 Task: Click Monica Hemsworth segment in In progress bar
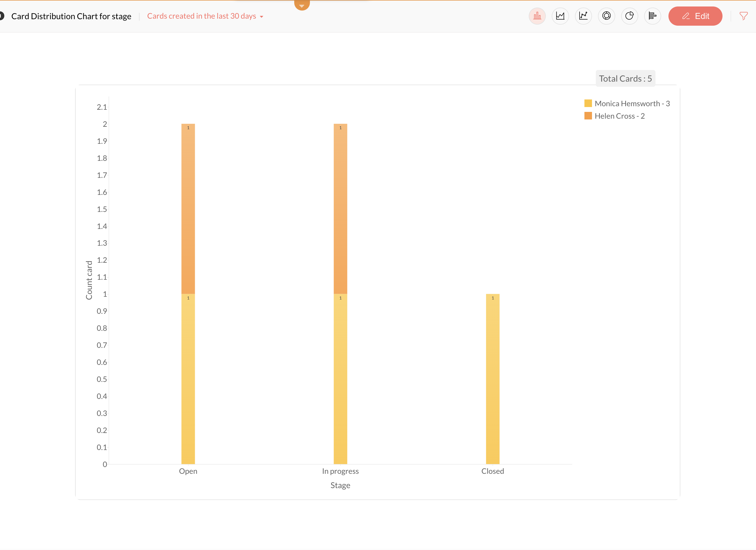[340, 379]
